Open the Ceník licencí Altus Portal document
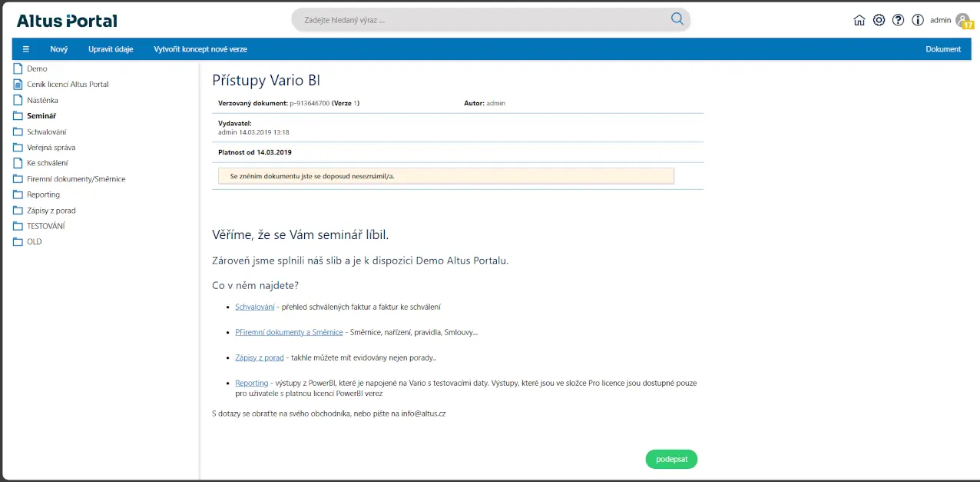This screenshot has width=980, height=482. 68,85
